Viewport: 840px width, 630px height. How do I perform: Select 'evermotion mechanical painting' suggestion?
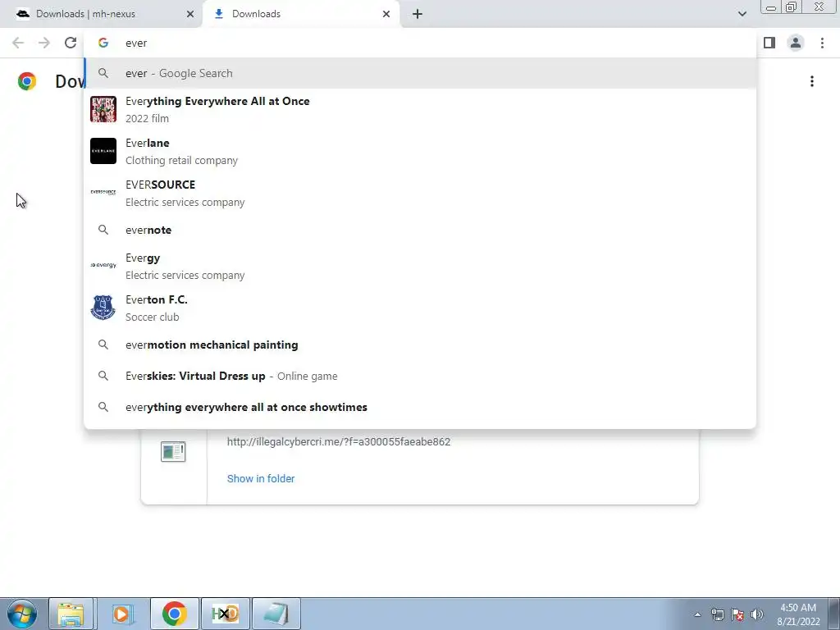coord(420,345)
